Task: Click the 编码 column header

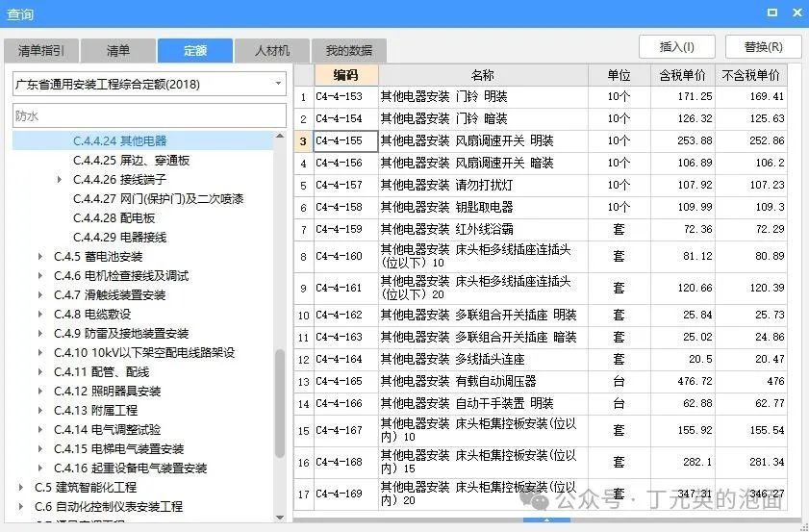Action: [x=345, y=75]
